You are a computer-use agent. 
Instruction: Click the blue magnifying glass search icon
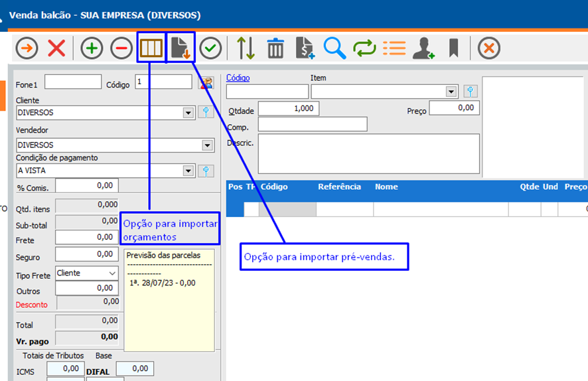[x=334, y=48]
